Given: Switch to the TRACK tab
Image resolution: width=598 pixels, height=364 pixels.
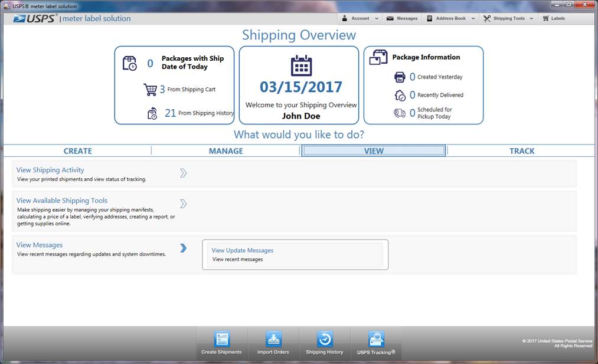Looking at the screenshot, I should click(x=522, y=151).
